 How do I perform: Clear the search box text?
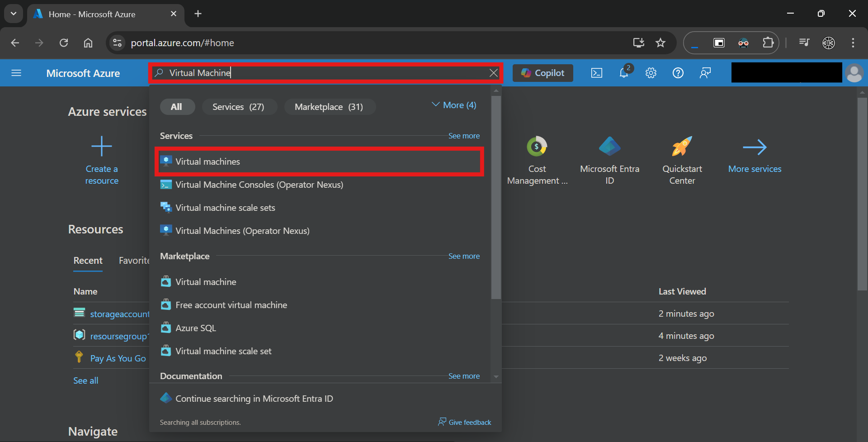point(494,73)
